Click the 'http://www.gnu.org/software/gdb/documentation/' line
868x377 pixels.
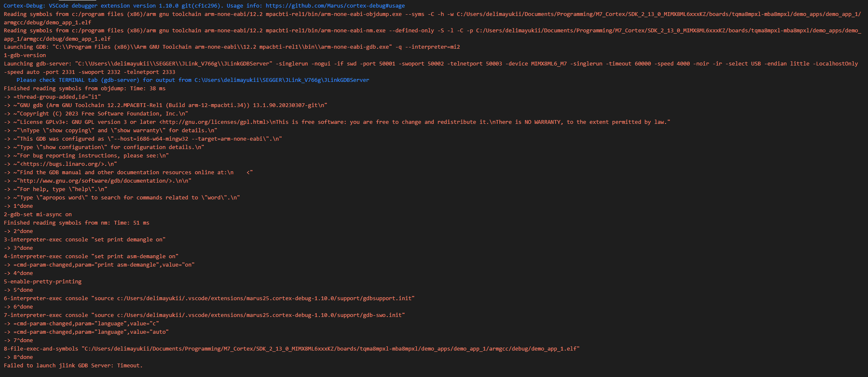coord(98,181)
